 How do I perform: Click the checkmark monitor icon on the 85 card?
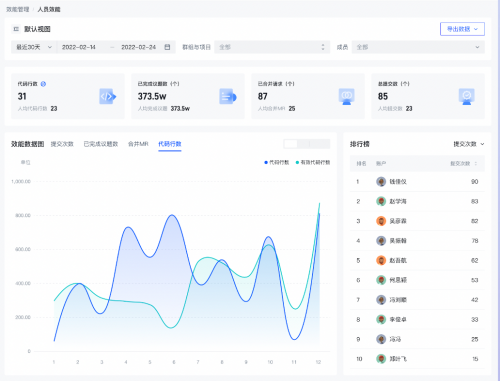(x=467, y=97)
